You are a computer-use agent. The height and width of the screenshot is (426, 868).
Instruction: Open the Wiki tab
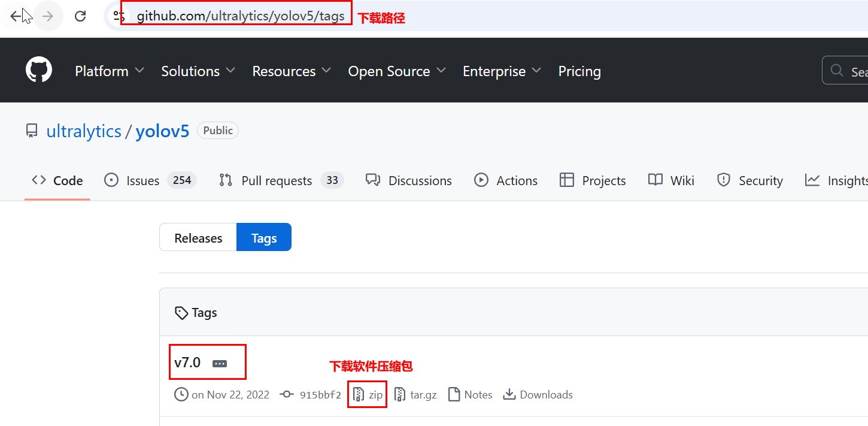(x=672, y=180)
